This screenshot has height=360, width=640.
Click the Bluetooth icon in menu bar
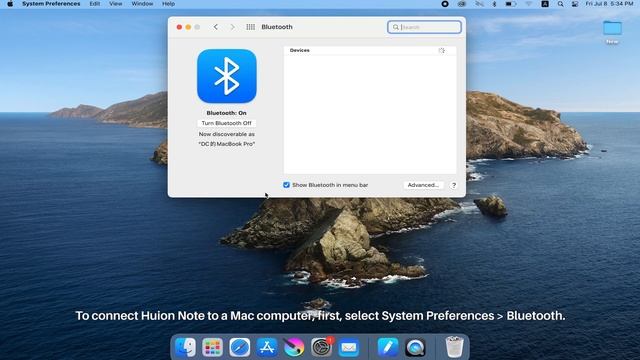(x=494, y=4)
